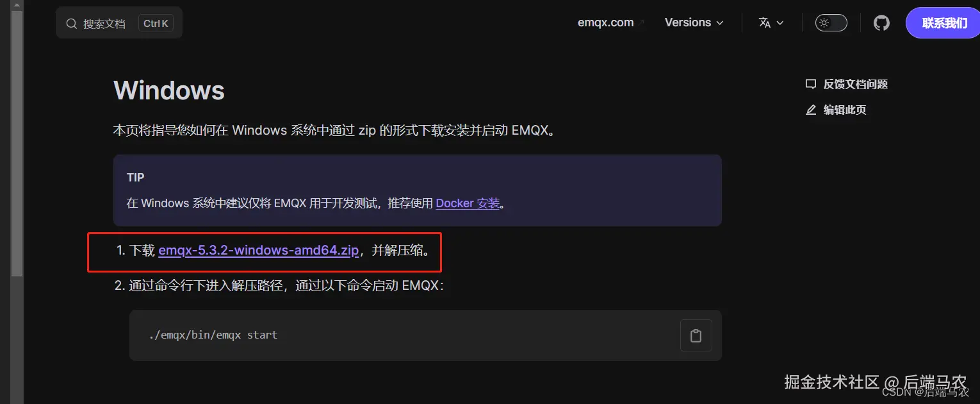The image size is (980, 404).
Task: Click the sun icon in theme switch
Action: [x=824, y=23]
